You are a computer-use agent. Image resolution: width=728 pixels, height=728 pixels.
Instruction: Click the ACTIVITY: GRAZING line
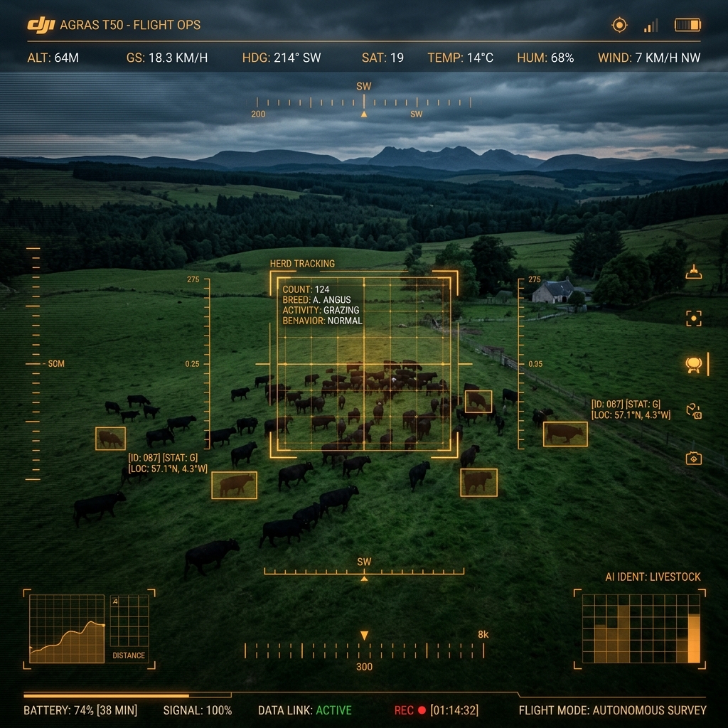tap(321, 310)
